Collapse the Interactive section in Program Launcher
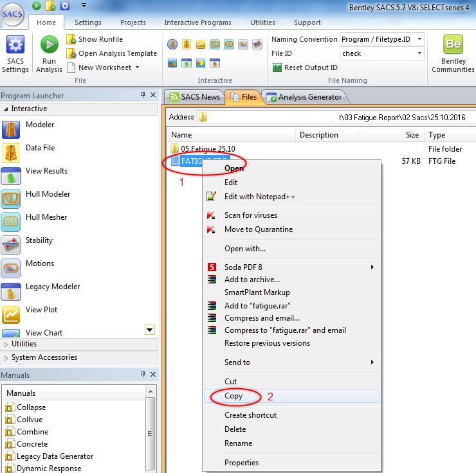476x473 pixels. (x=6, y=109)
